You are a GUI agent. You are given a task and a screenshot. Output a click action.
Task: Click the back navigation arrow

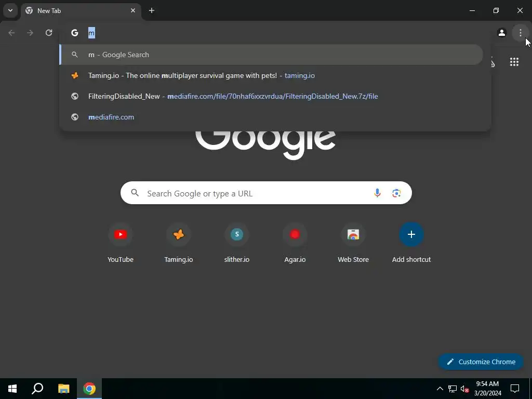11,33
